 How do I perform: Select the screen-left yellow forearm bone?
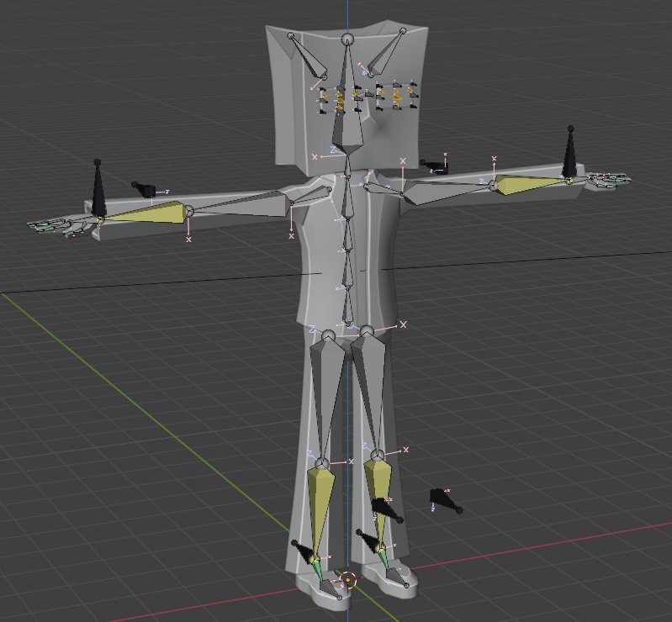[144, 214]
